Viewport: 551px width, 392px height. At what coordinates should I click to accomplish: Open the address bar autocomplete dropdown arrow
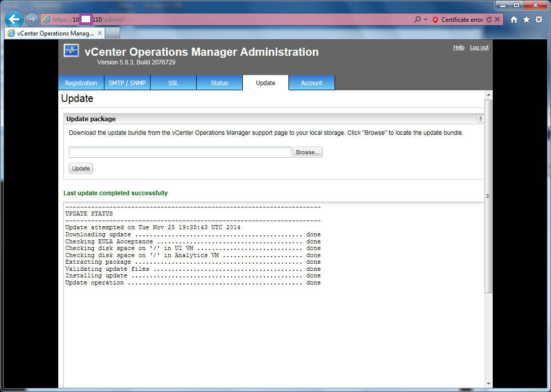425,20
